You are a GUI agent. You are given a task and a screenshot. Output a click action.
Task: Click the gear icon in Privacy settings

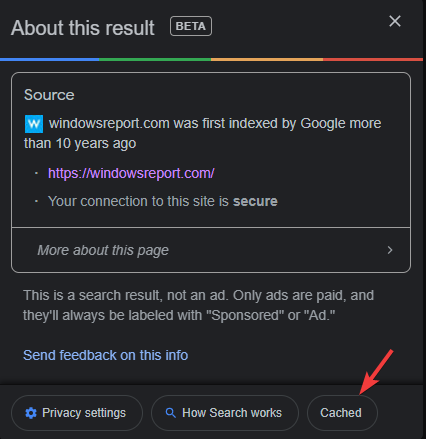point(31,413)
